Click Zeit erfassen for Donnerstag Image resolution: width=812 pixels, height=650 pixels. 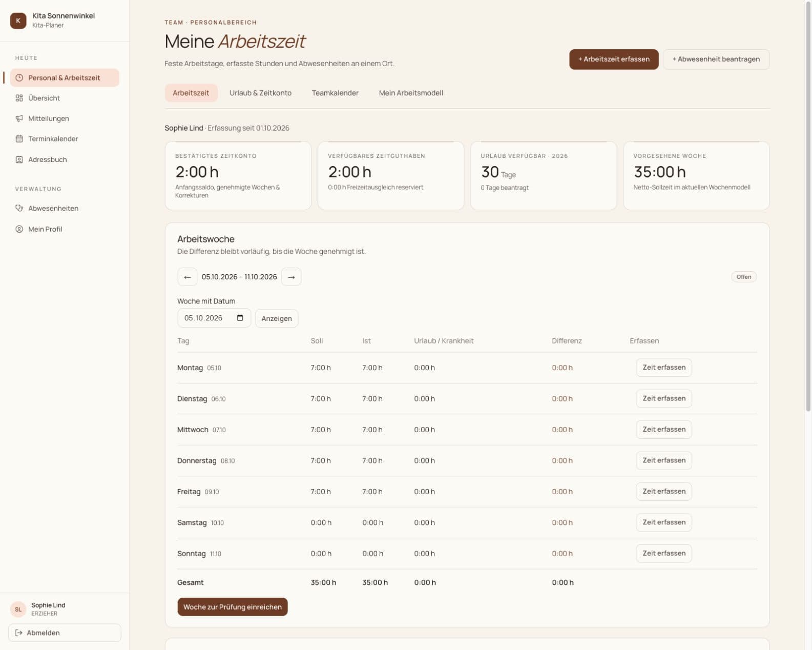click(664, 460)
